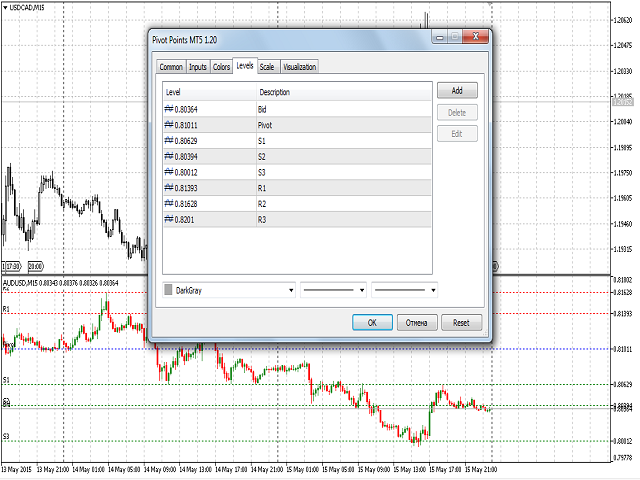Click the Reset button
Image resolution: width=640 pixels, height=480 pixels.
click(461, 323)
